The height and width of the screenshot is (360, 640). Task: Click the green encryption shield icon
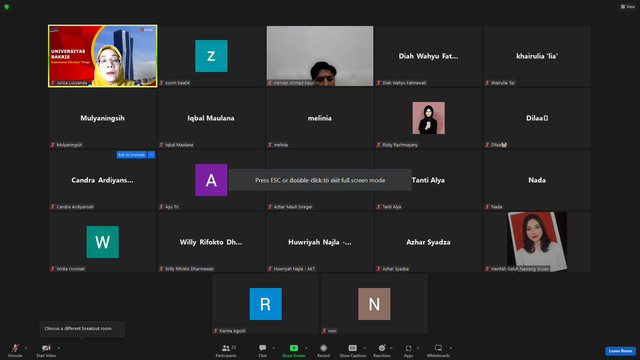(x=7, y=7)
